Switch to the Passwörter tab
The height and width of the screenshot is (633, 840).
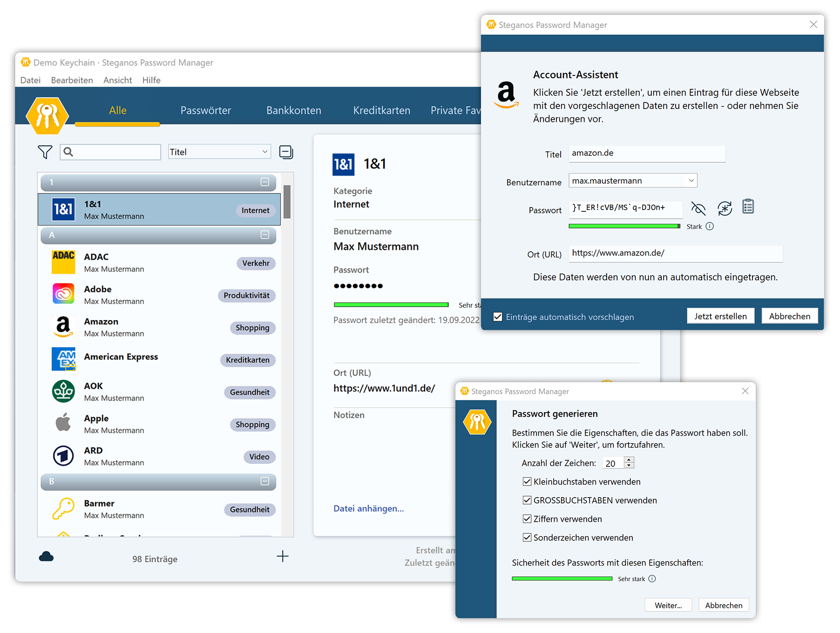pos(205,110)
